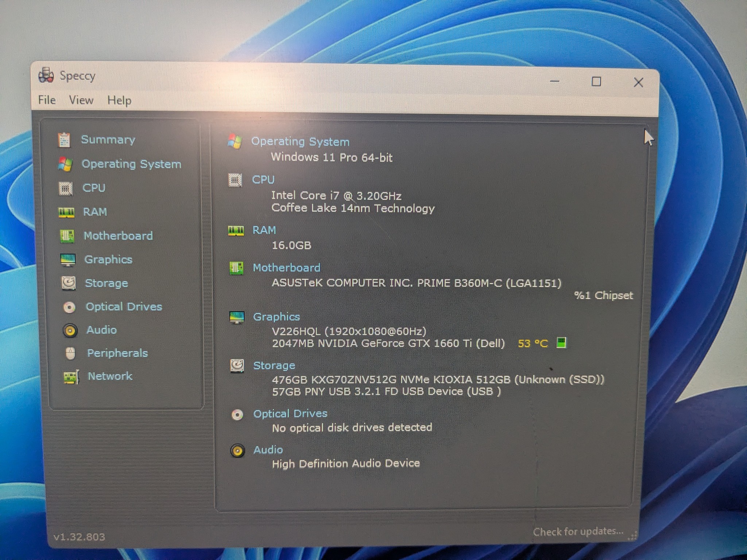Click the V226HQL monitor entry

(x=349, y=331)
